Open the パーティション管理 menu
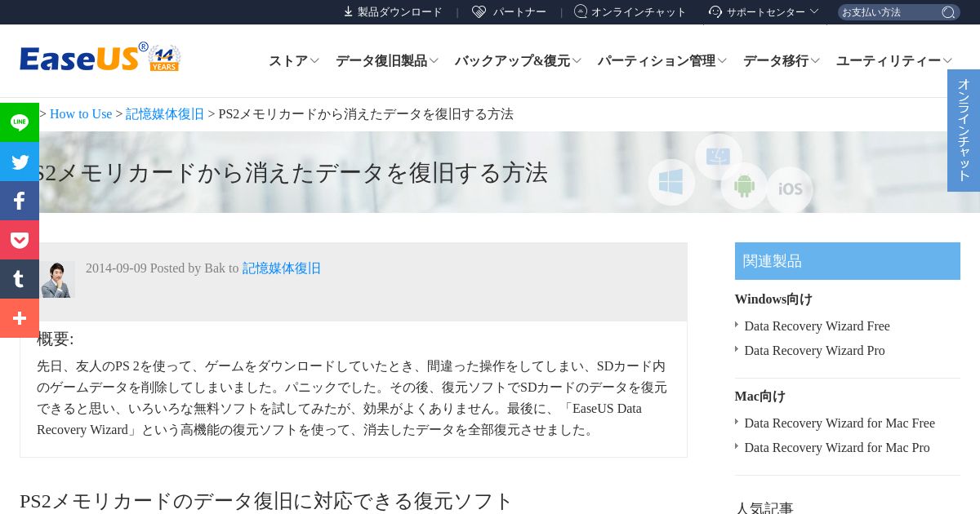This screenshot has width=980, height=514. 657,61
